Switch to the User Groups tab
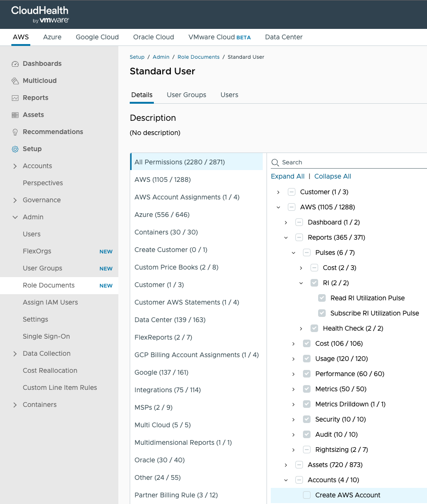This screenshot has height=504, width=427. 187,95
